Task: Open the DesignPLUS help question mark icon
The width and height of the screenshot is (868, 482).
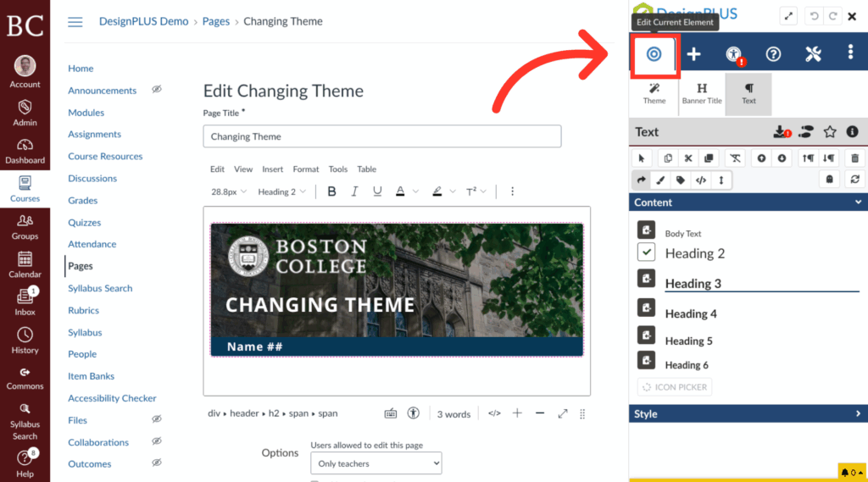Action: (x=773, y=54)
